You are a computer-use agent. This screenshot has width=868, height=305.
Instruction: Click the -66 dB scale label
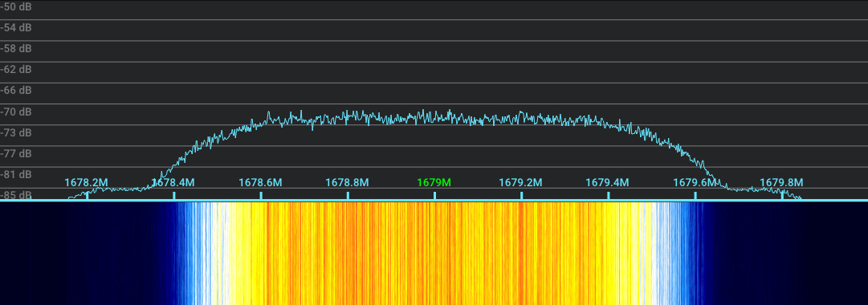[16, 90]
